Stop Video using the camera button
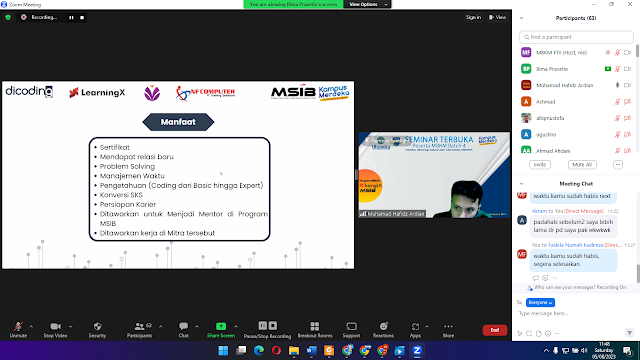The height and width of the screenshot is (360, 640). pyautogui.click(x=55, y=329)
